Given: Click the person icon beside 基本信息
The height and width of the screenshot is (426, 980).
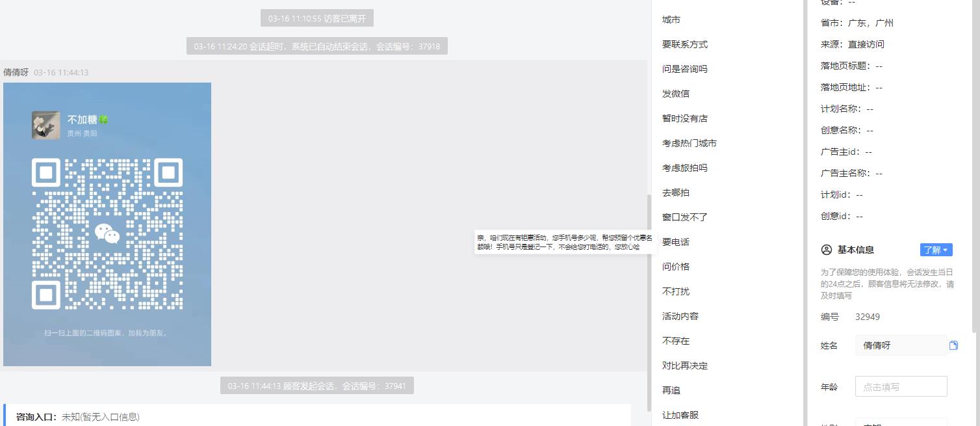Looking at the screenshot, I should click(827, 250).
